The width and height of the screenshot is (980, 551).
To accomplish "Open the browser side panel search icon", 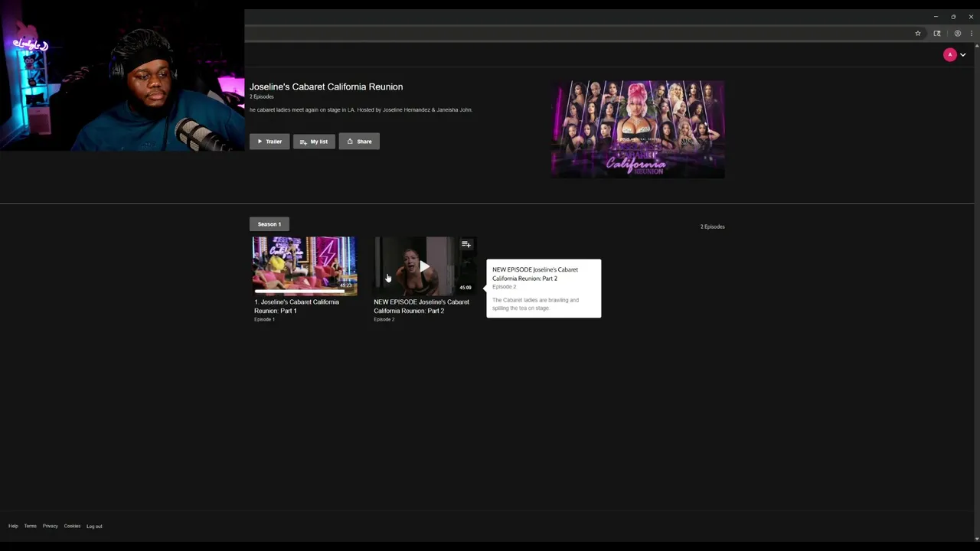I will coord(937,34).
